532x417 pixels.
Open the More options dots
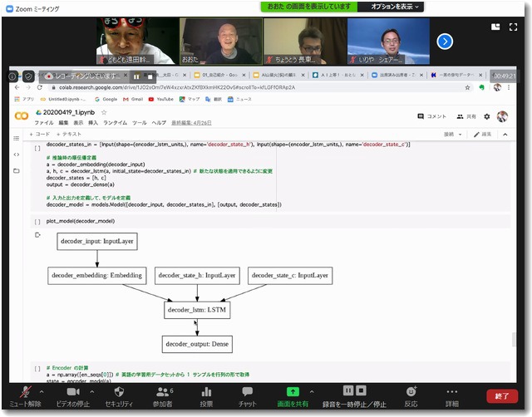tap(452, 396)
